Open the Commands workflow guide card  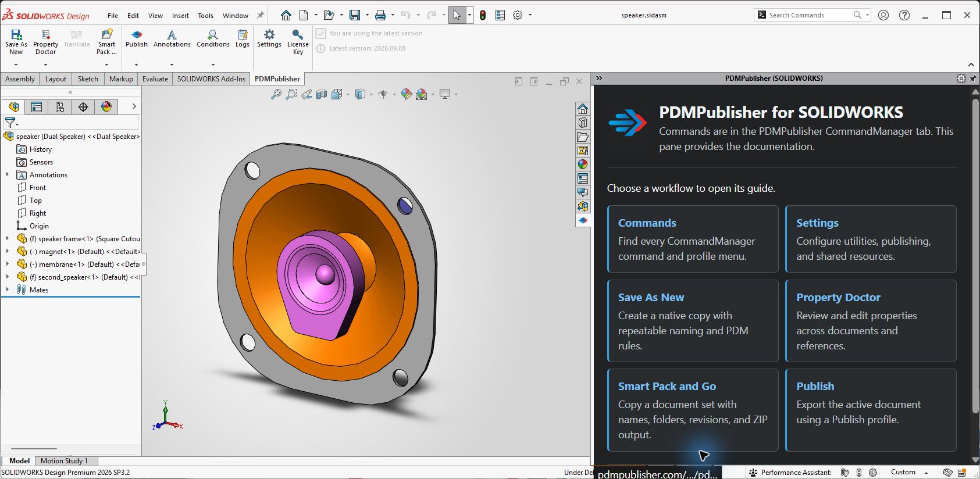(x=693, y=239)
